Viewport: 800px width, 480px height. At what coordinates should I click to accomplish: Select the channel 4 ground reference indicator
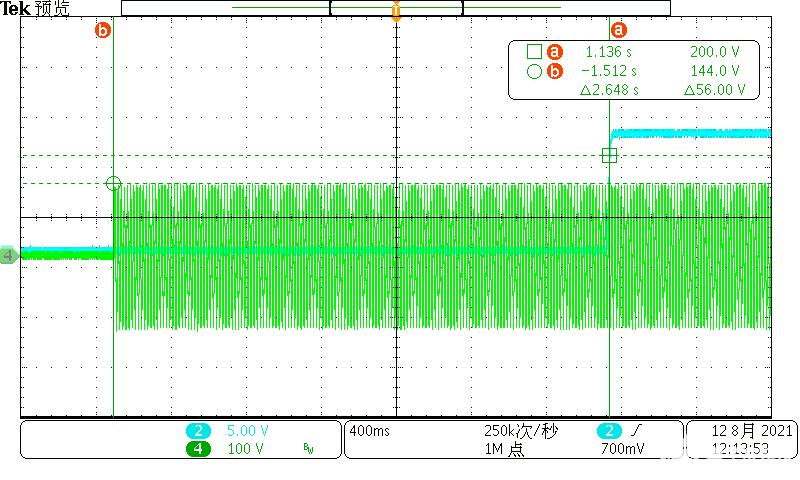(x=9, y=255)
